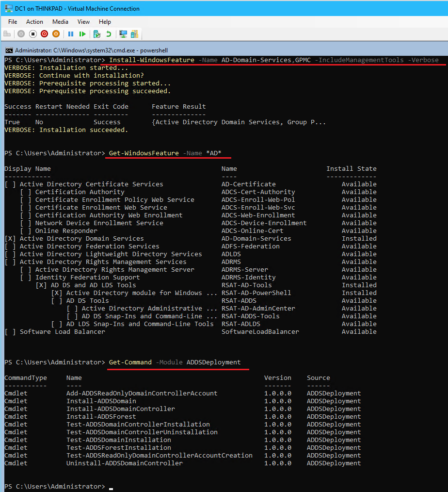
Task: Click 'Network Device Enrollment Service' row
Action: point(191,223)
